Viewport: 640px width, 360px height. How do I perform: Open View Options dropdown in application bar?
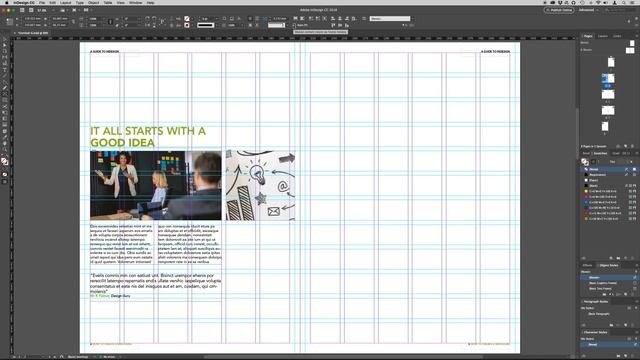click(x=63, y=10)
